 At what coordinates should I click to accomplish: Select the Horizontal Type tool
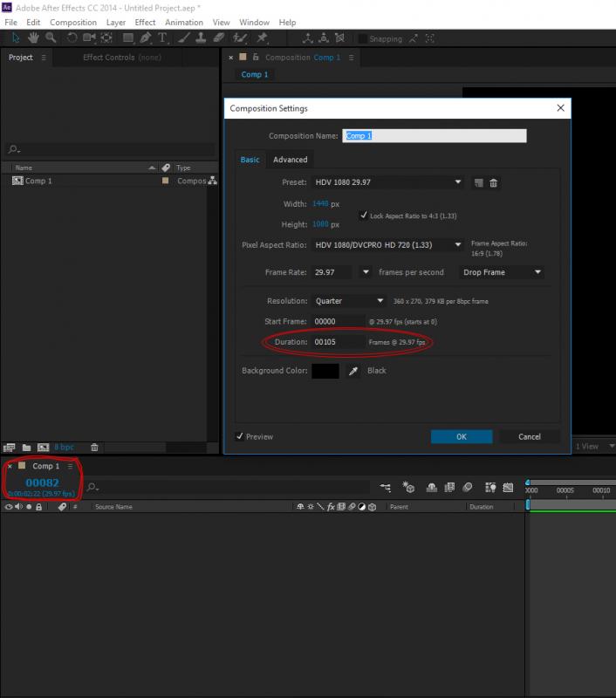tap(162, 38)
